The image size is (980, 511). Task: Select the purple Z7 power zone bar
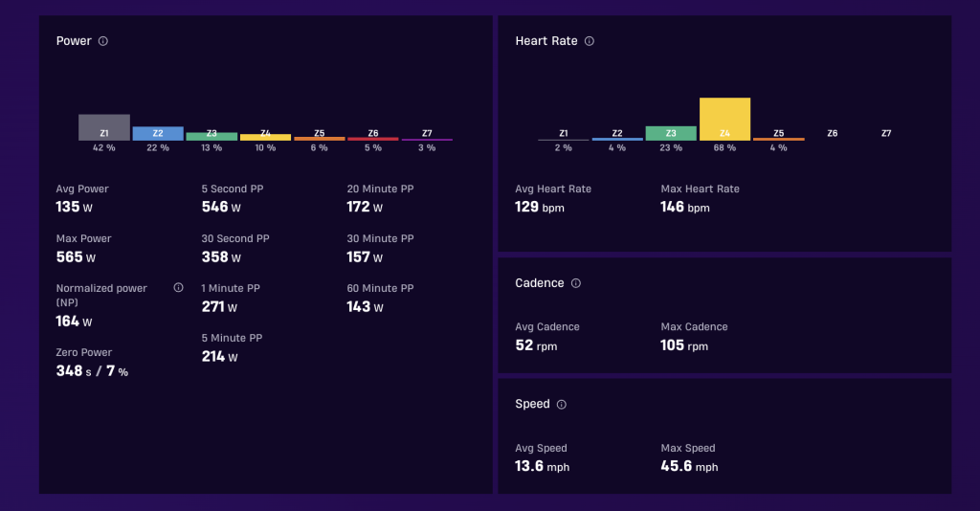[427, 140]
